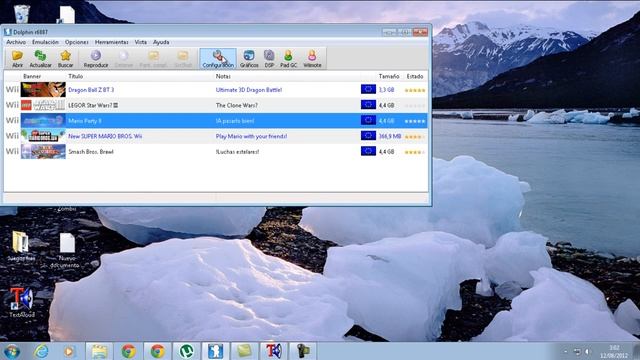Select the Nuevo documento file on desktop
Screen dimensions: 640x360
pos(67,250)
